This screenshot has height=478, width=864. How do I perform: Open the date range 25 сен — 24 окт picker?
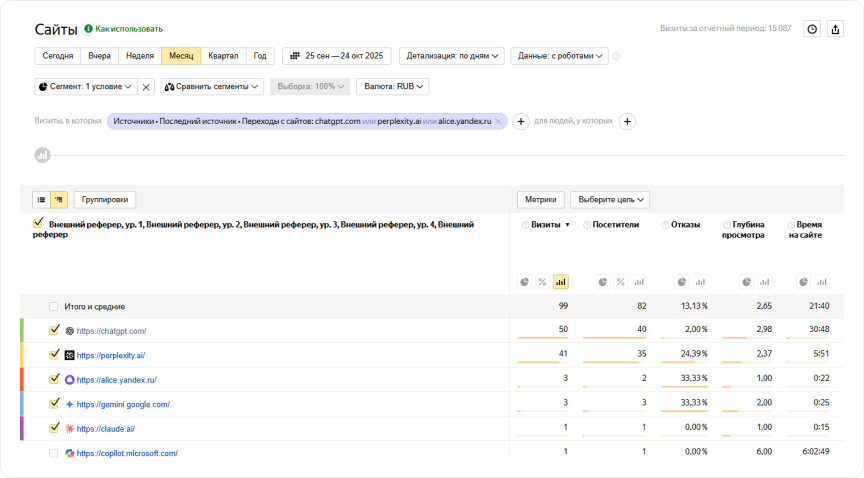point(337,56)
